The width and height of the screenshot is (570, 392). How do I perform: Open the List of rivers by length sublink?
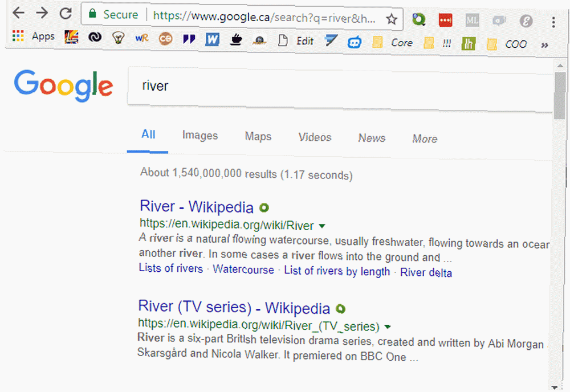pos(337,271)
